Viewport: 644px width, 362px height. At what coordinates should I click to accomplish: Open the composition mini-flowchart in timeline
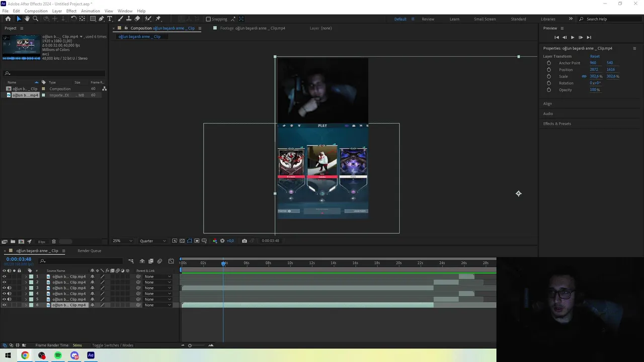pos(131,261)
